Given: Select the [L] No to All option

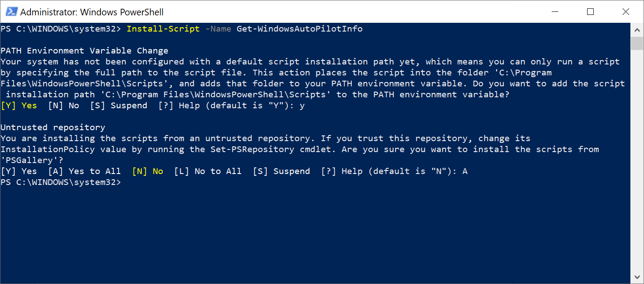Looking at the screenshot, I should pos(208,171).
